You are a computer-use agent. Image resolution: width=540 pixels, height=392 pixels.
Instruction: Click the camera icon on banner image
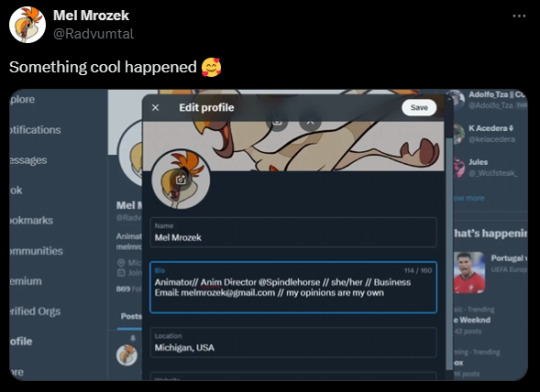pos(277,122)
